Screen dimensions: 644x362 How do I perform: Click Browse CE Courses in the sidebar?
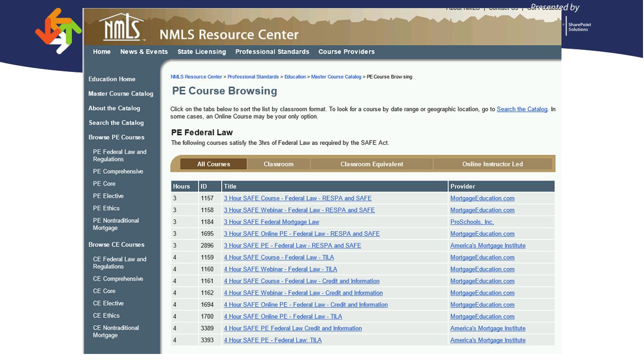116,245
